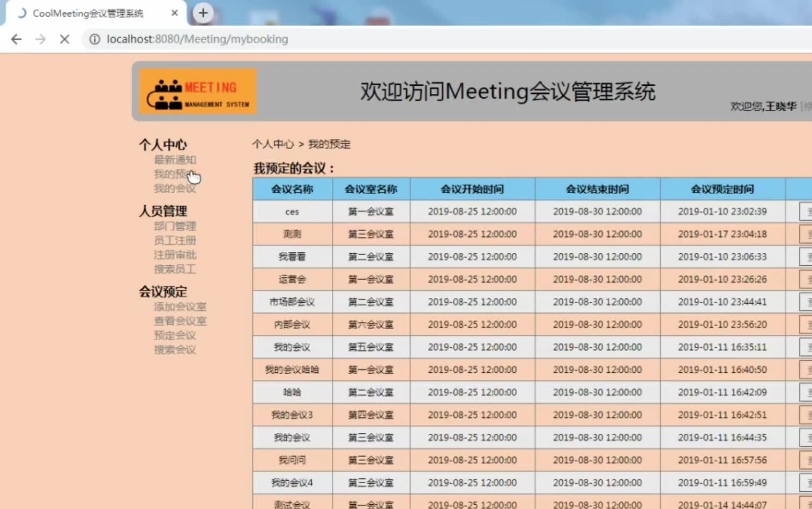Click the 会议名称 column header
Image resolution: width=812 pixels, height=509 pixels.
tap(292, 189)
